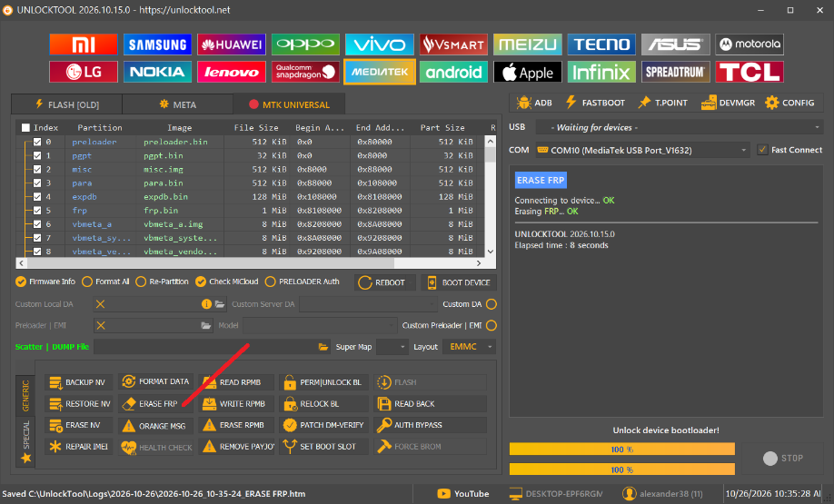Select the Motorola brand tile
834x504 pixels.
click(x=750, y=44)
